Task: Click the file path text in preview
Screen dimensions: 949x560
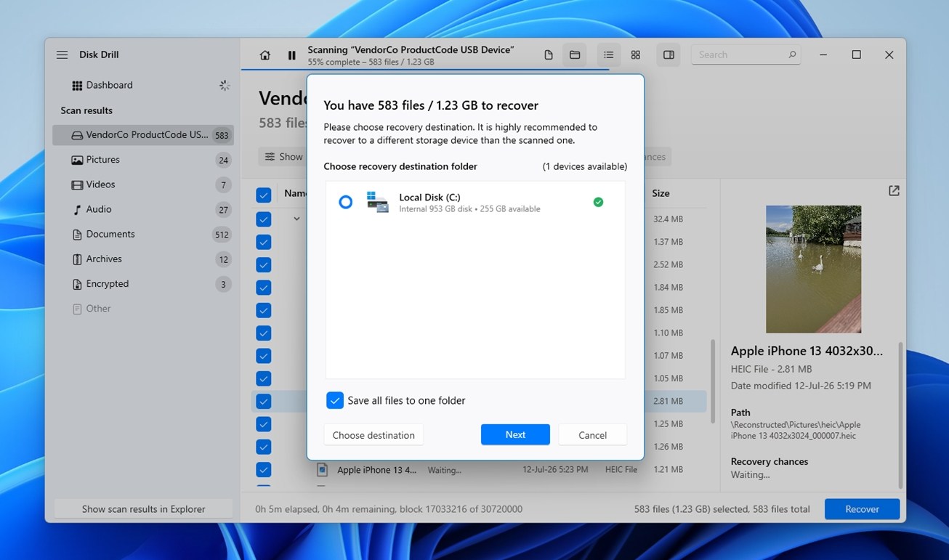Action: (796, 430)
